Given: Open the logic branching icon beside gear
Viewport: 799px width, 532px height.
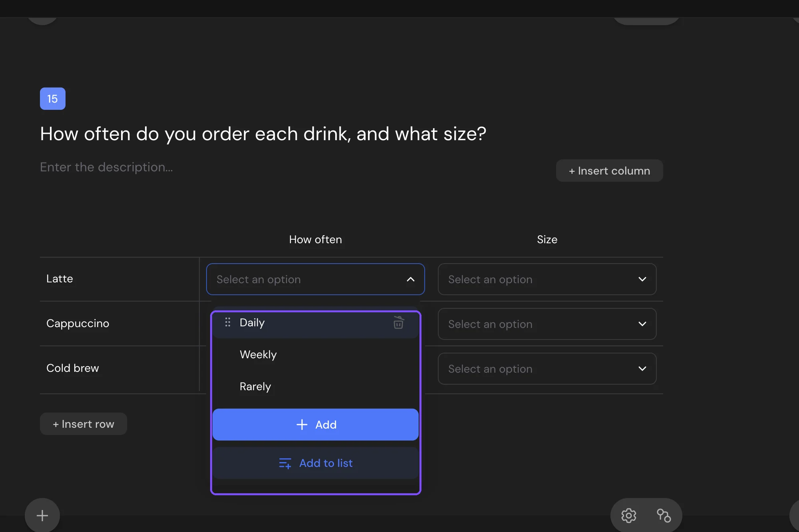Looking at the screenshot, I should [664, 515].
